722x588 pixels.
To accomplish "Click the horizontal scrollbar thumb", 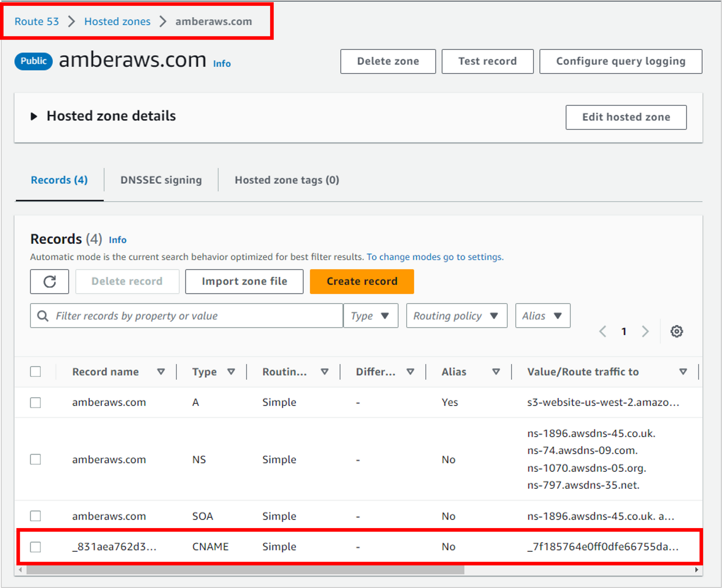I will pos(245,570).
